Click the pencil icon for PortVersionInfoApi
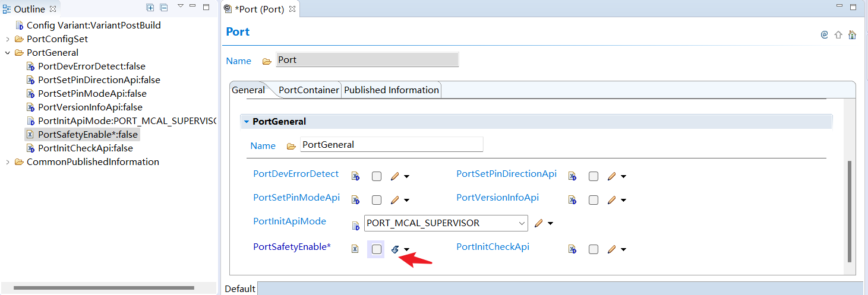This screenshot has height=295, width=868. coord(612,200)
